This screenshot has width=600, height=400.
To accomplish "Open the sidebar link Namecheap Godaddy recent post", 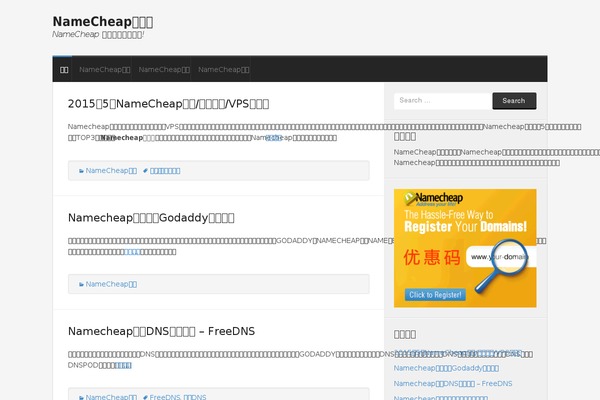I will pos(446,368).
